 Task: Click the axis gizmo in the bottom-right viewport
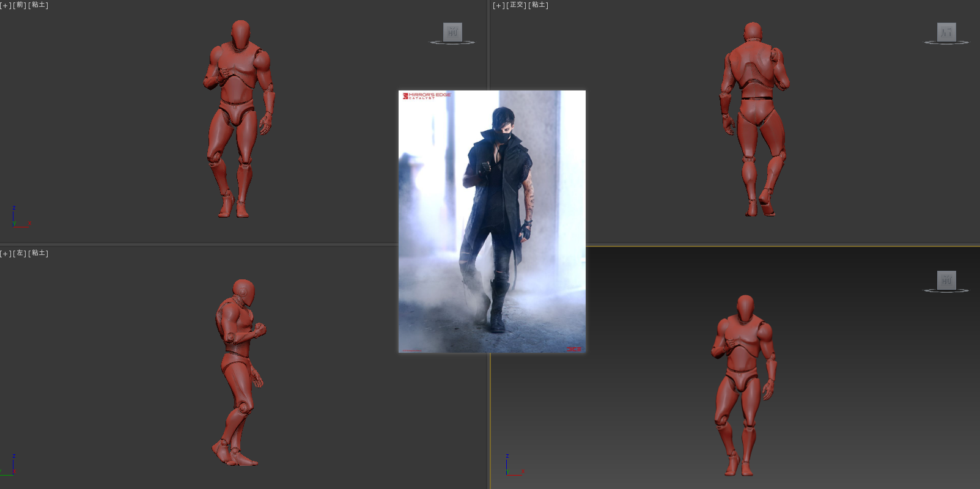click(x=514, y=465)
